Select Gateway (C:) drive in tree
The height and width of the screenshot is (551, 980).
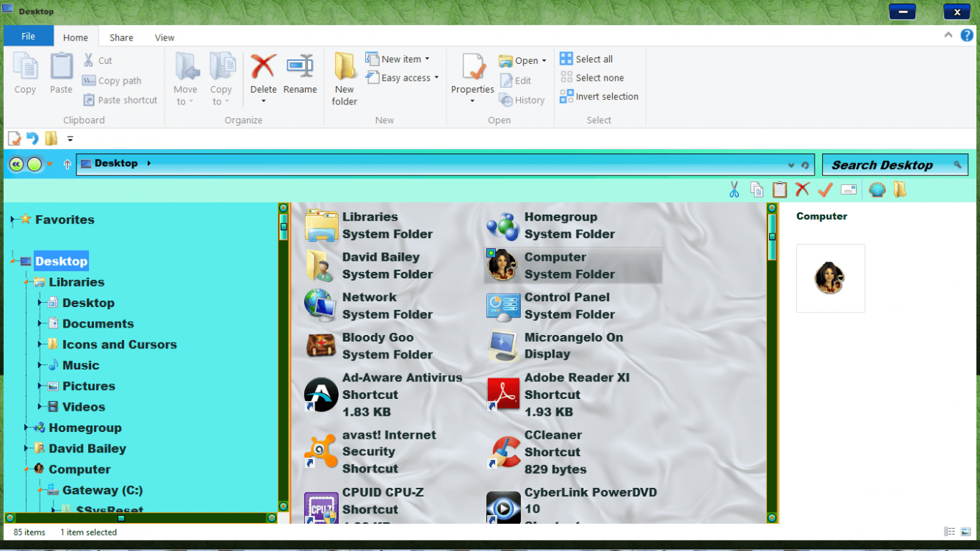click(x=102, y=490)
